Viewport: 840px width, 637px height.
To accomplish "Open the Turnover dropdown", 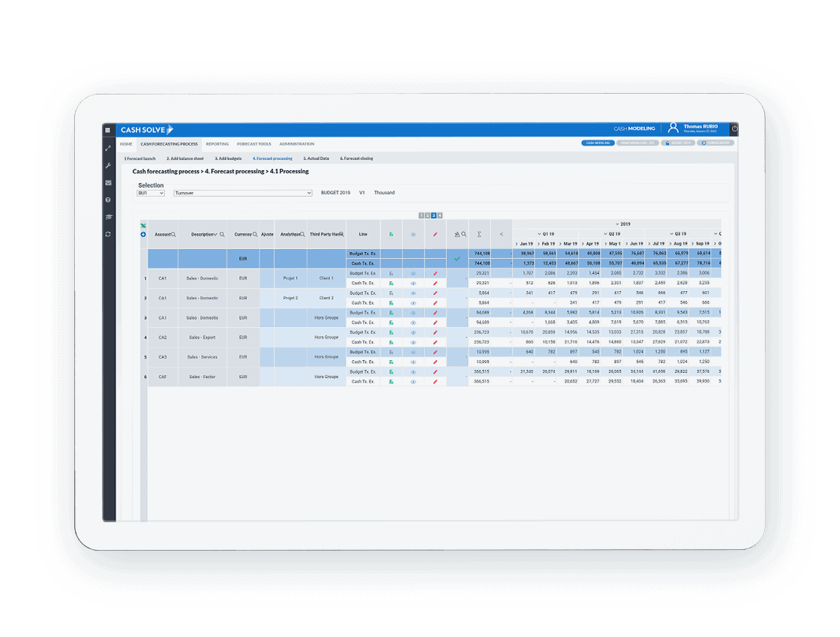I will 243,194.
